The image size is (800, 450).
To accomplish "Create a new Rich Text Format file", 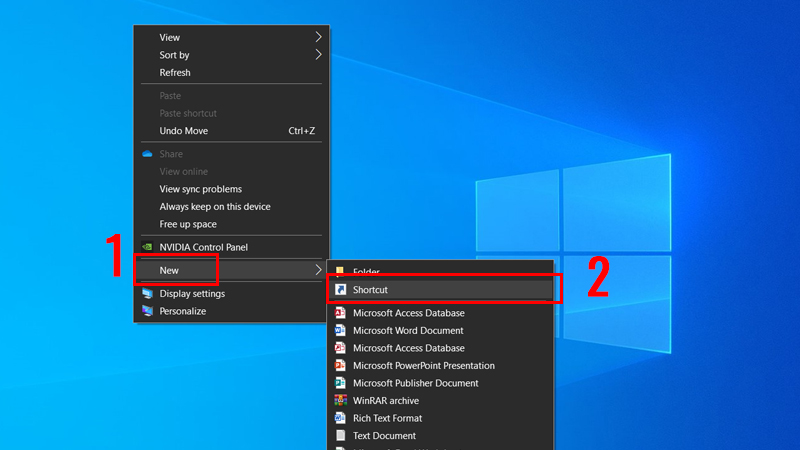I will (387, 418).
